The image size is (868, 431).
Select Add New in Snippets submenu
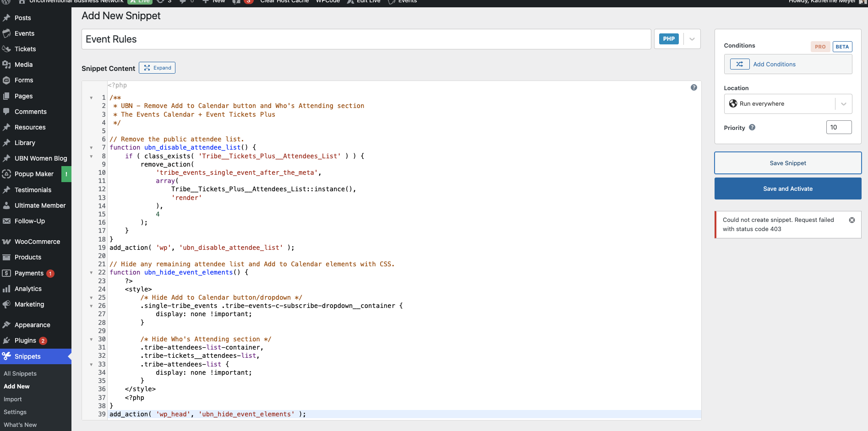(16, 386)
